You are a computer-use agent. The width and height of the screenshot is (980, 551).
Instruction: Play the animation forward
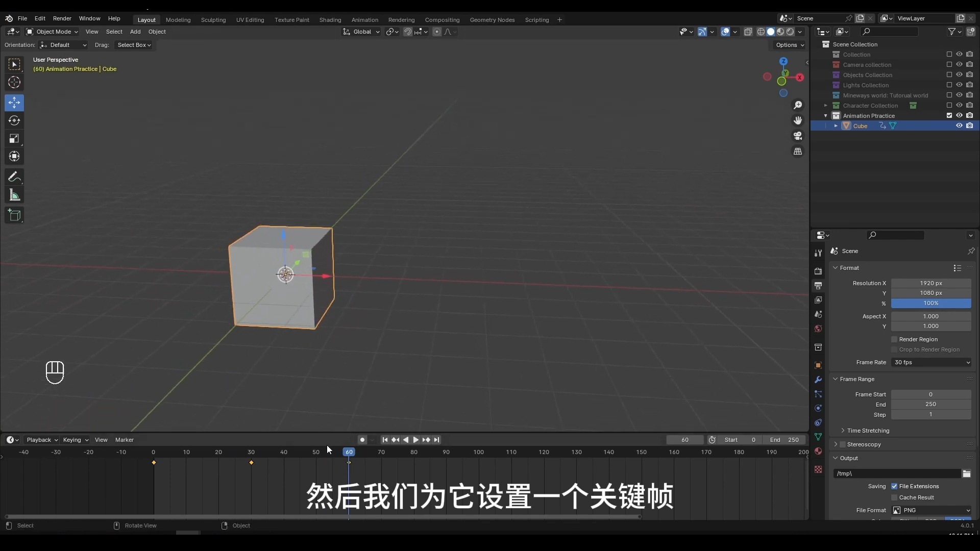(416, 440)
